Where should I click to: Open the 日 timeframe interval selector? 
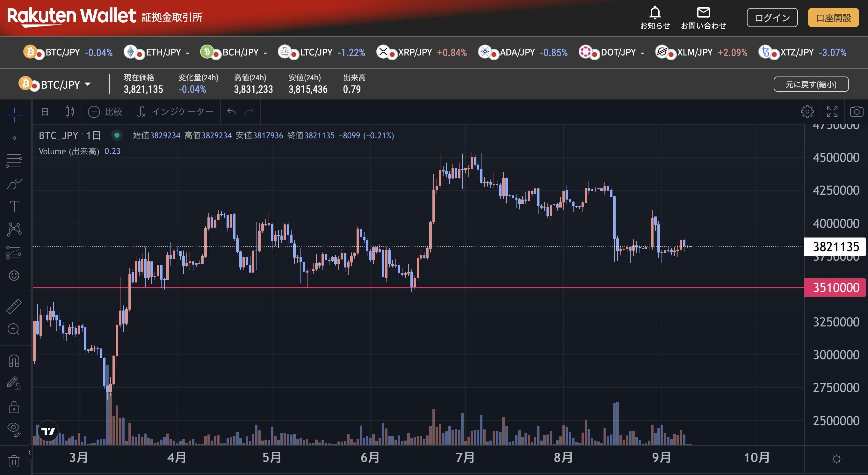point(45,112)
